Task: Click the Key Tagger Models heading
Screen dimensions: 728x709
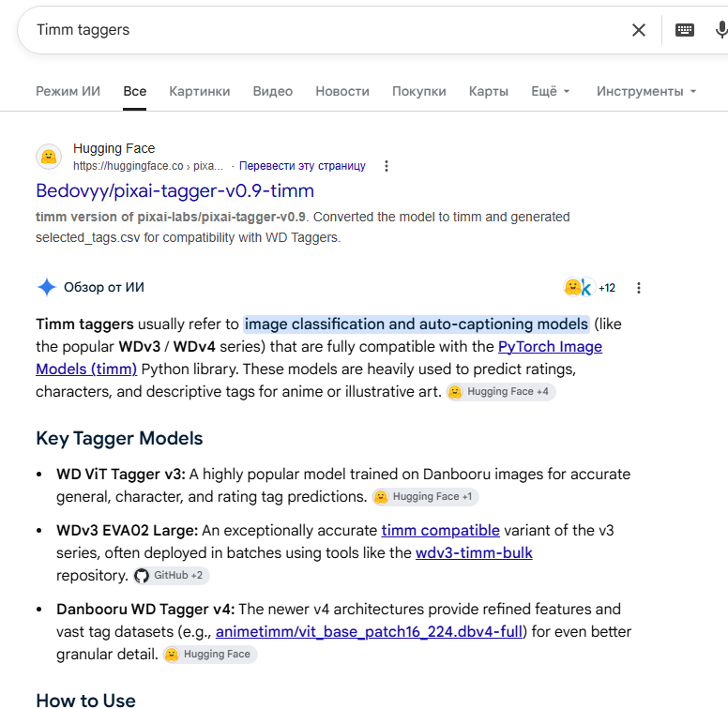Action: coord(119,439)
